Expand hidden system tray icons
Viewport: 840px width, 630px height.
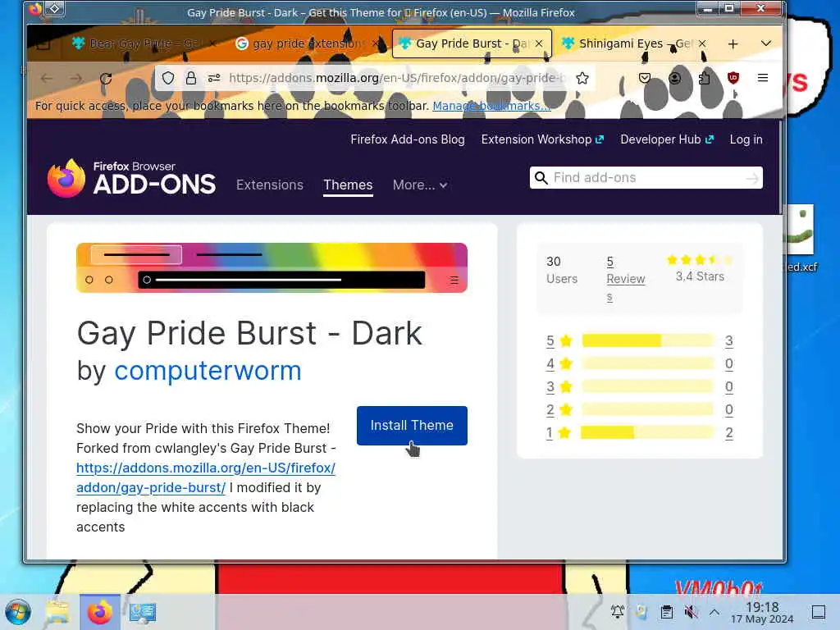coord(714,612)
